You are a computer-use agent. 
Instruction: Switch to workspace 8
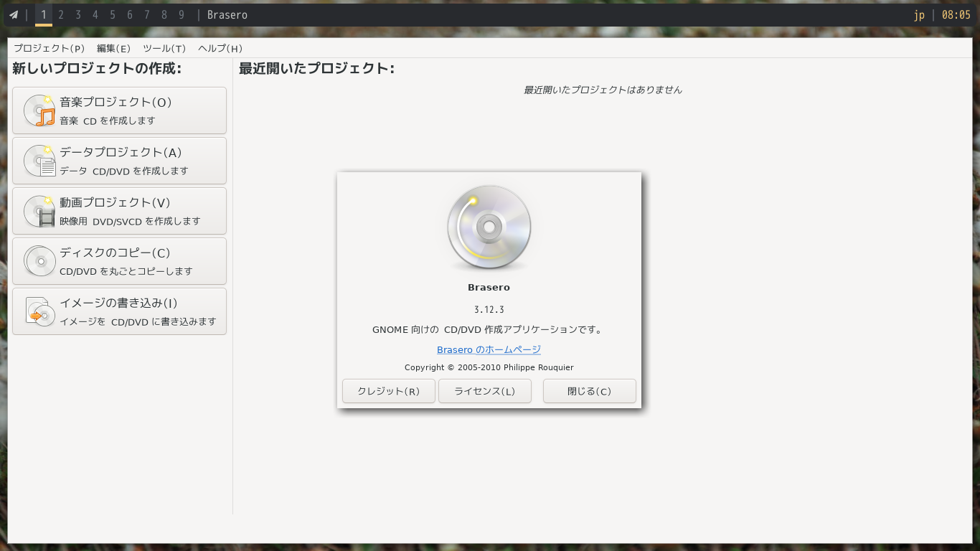[x=164, y=15]
